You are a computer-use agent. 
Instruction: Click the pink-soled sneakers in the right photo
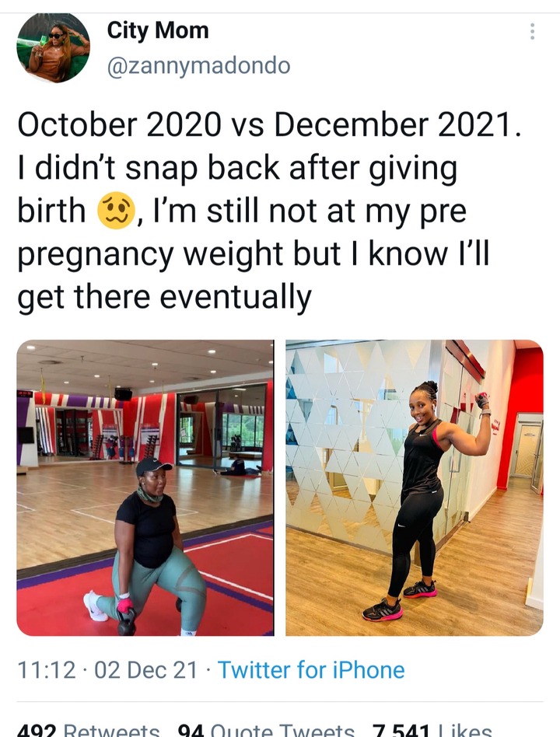coord(400,601)
